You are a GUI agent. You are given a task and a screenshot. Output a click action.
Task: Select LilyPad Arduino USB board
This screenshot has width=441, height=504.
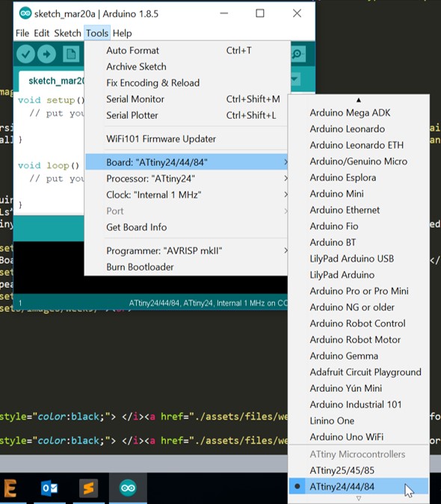(359, 259)
